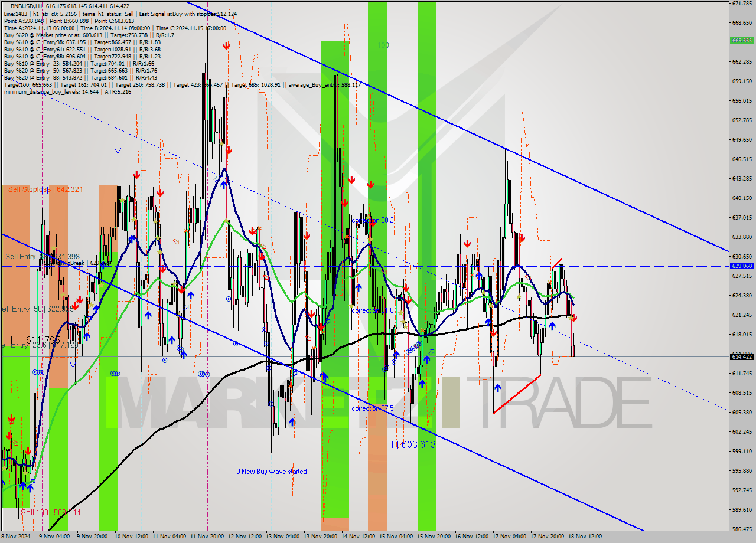Click price axis value 618.015
Image resolution: width=756 pixels, height=543 pixels.
point(742,334)
